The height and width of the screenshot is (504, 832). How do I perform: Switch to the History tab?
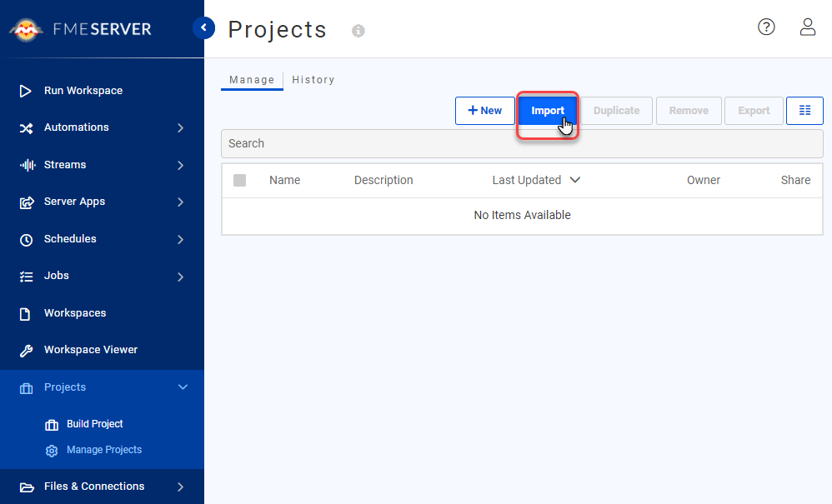coord(313,79)
